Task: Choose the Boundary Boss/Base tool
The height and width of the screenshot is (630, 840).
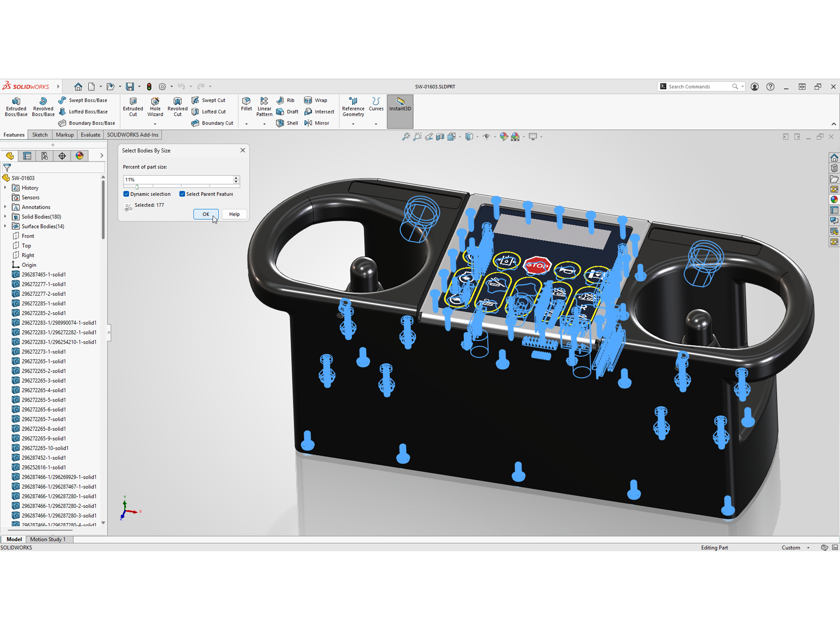Action: 87,123
